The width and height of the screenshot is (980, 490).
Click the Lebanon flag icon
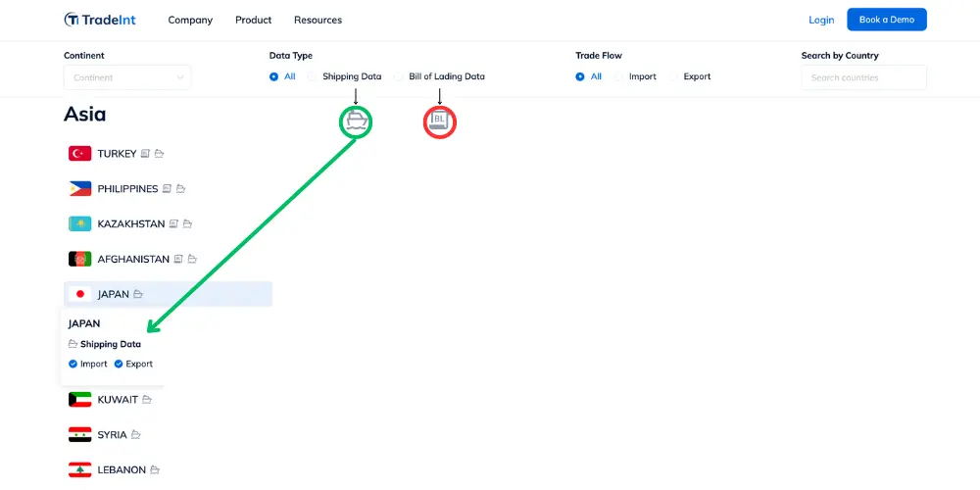point(80,469)
